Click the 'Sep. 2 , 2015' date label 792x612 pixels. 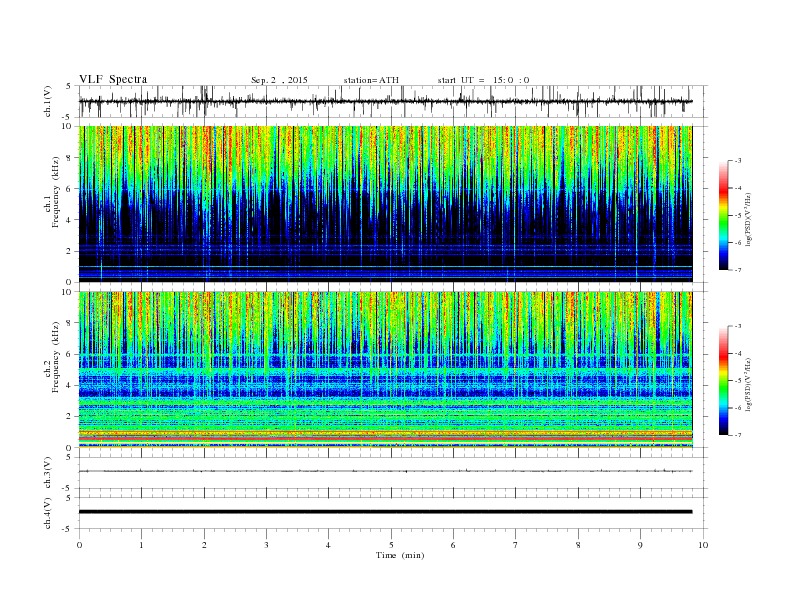(279, 80)
